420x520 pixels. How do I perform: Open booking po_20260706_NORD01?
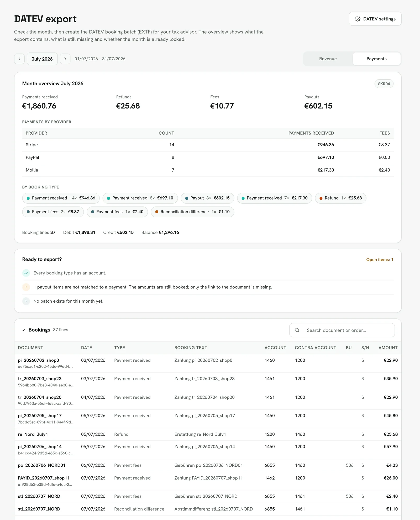(x=208, y=465)
